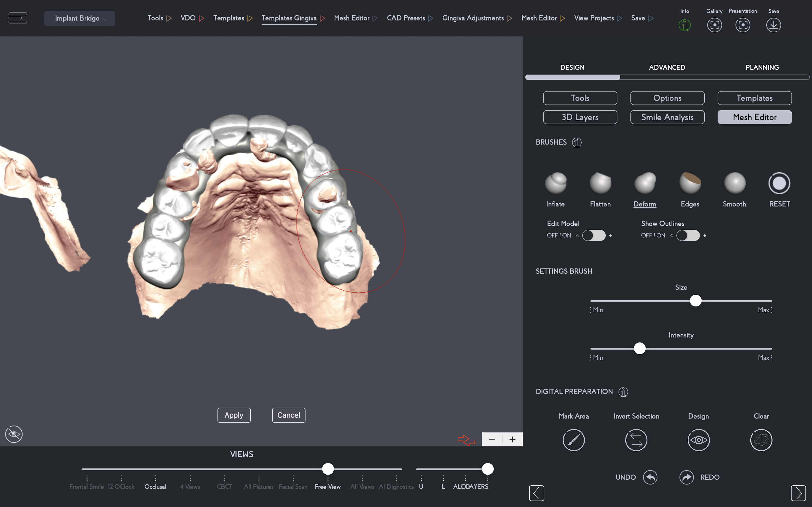Click the Apply button
812x507 pixels.
point(234,415)
